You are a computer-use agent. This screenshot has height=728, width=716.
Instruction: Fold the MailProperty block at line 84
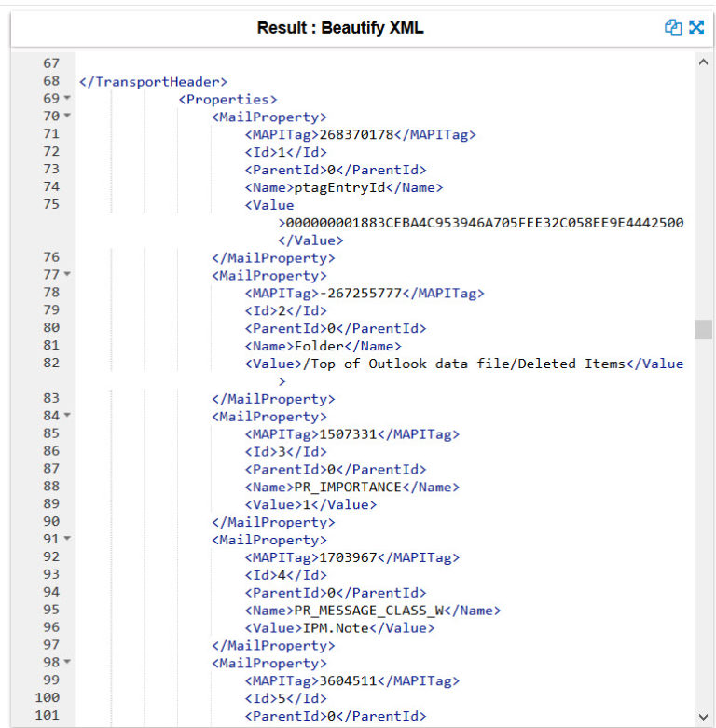click(67, 415)
